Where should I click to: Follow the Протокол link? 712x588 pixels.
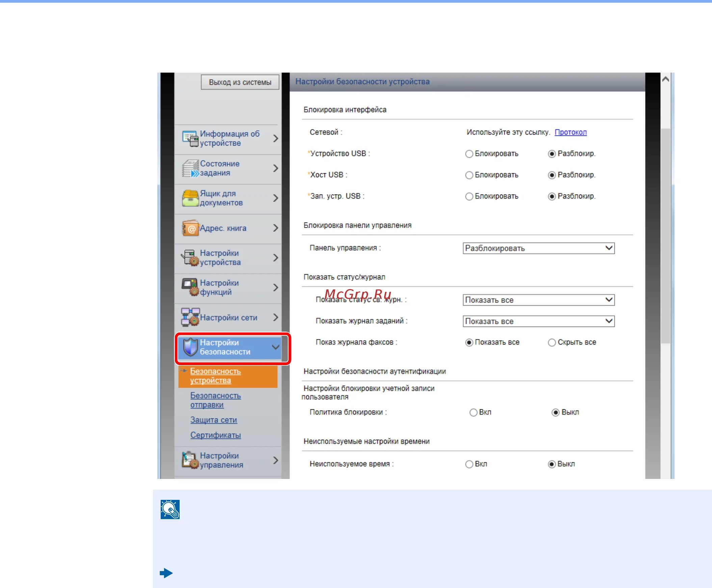[571, 132]
